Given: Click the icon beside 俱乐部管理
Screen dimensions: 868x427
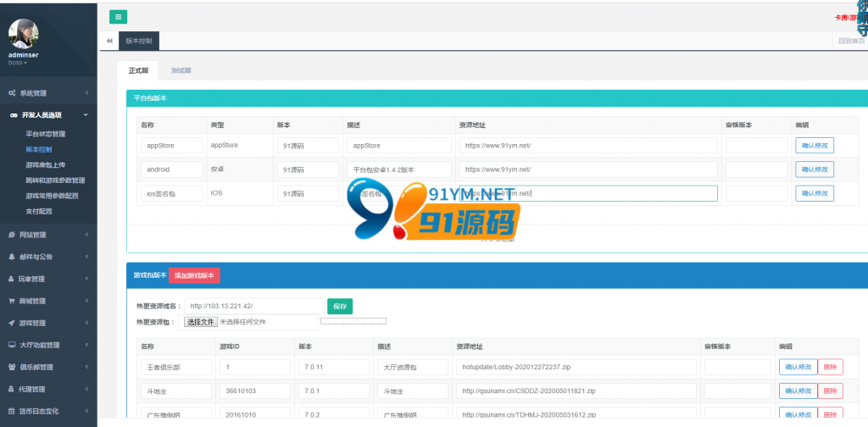Looking at the screenshot, I should tap(12, 367).
